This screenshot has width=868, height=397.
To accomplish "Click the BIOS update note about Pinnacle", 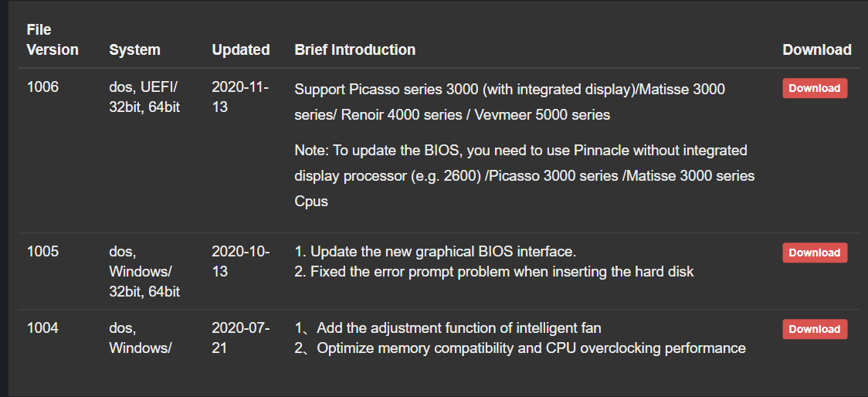I will click(524, 176).
